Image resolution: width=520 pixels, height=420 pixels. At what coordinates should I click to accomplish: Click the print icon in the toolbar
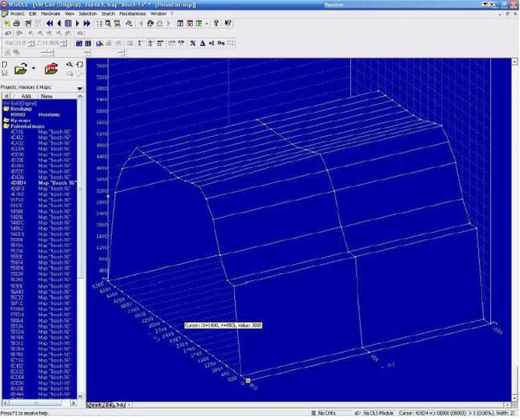17,24
